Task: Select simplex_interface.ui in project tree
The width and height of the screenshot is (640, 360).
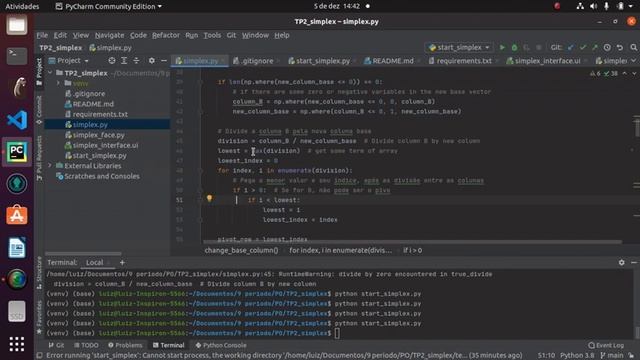Action: 105,145
